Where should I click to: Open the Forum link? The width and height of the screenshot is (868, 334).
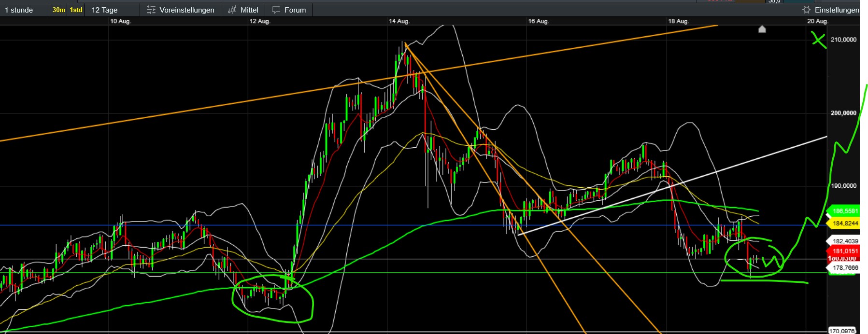point(289,10)
